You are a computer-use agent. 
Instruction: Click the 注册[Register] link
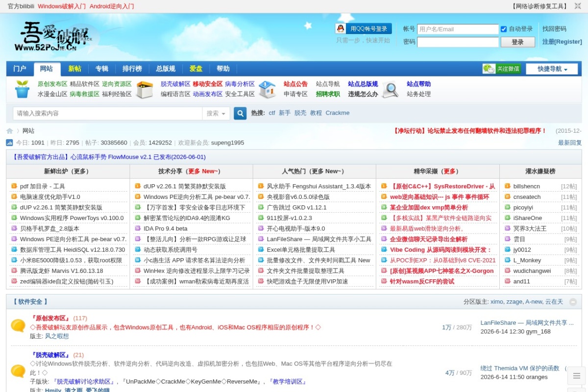coord(562,42)
